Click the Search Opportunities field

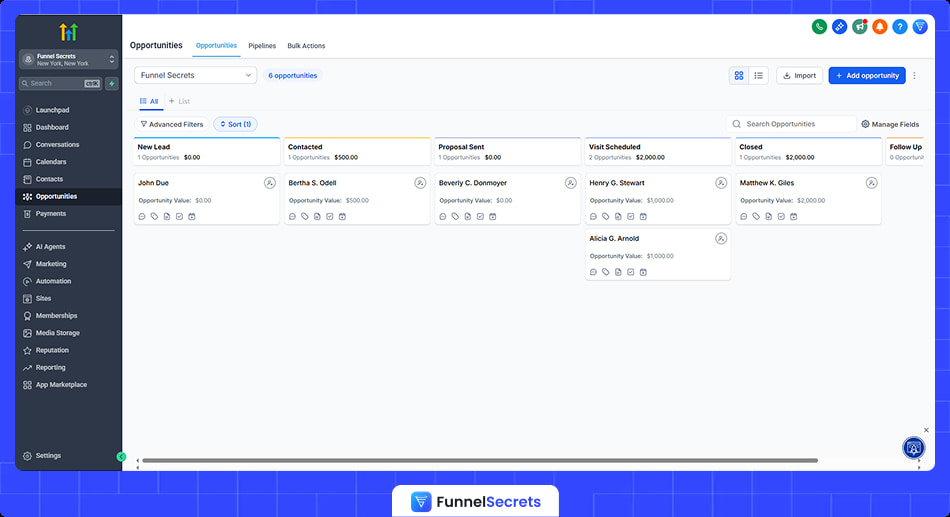(x=791, y=124)
